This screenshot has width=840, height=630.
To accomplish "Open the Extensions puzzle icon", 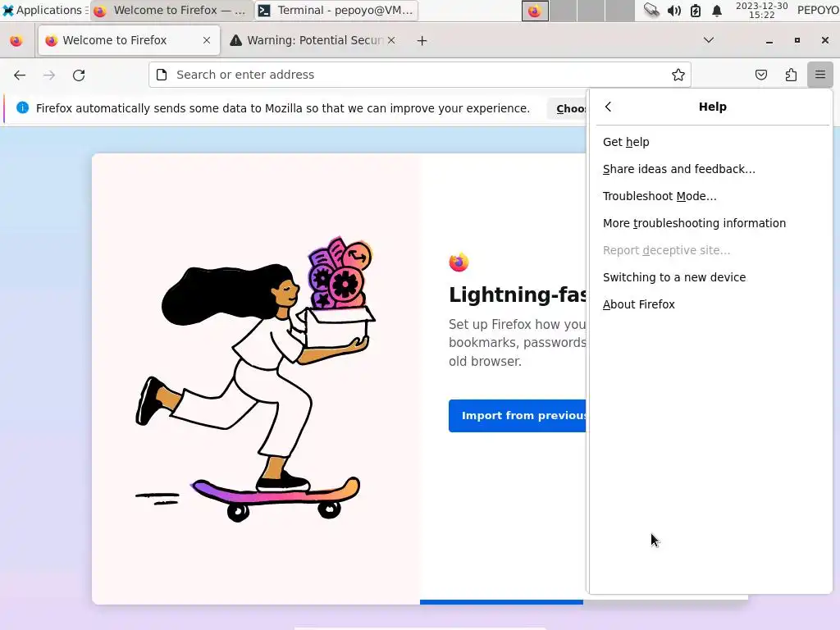I will (791, 75).
